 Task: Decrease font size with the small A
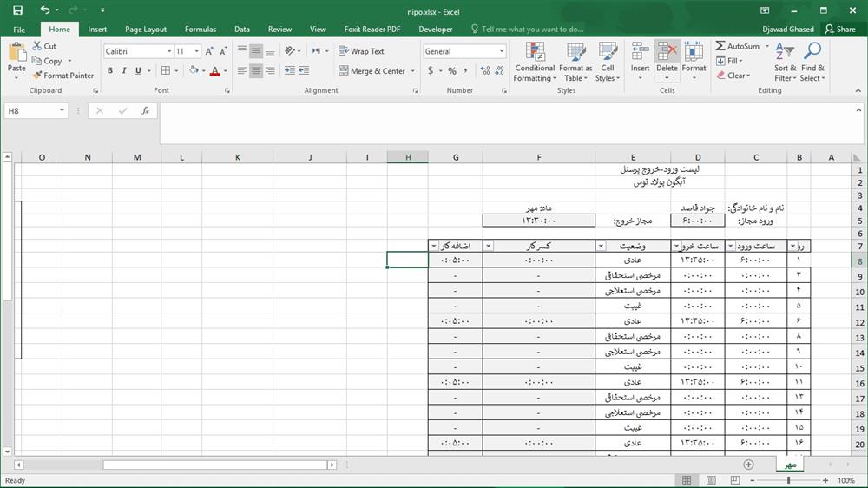click(x=223, y=51)
